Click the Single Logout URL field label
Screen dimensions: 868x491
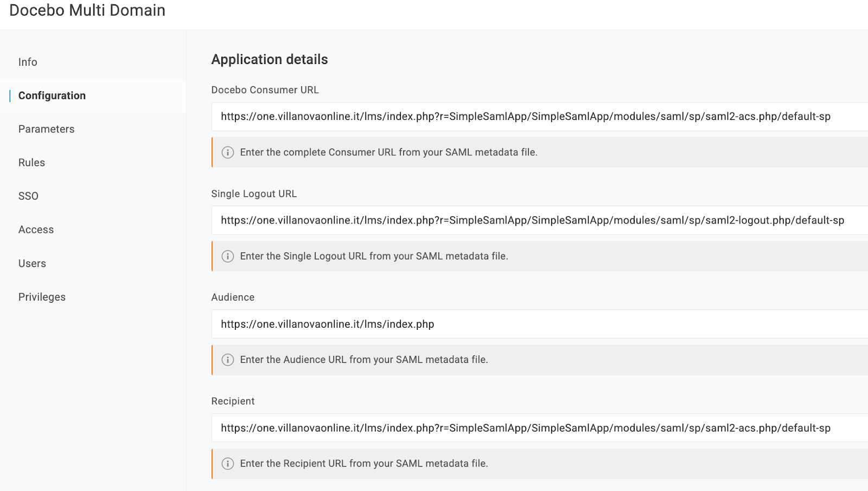(254, 194)
